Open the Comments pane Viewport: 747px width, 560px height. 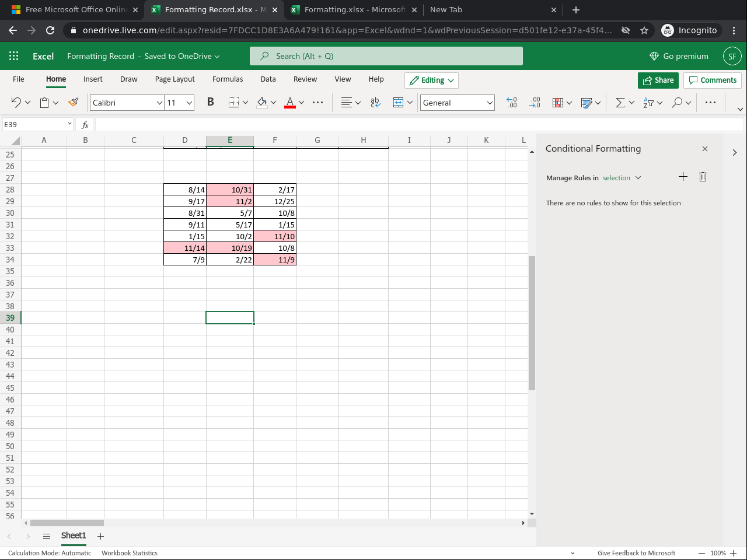(x=713, y=80)
